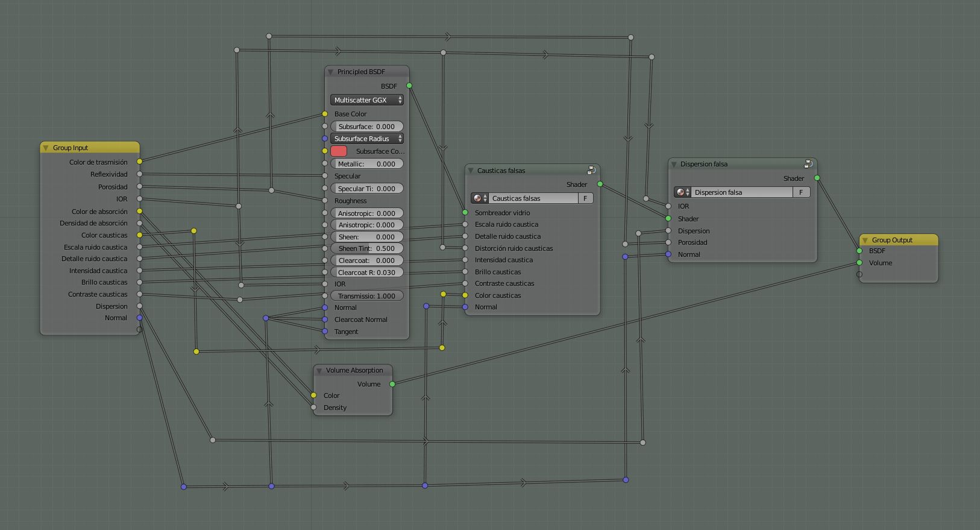Click the red Subsurface Color swatch
980x530 pixels.
tap(339, 151)
